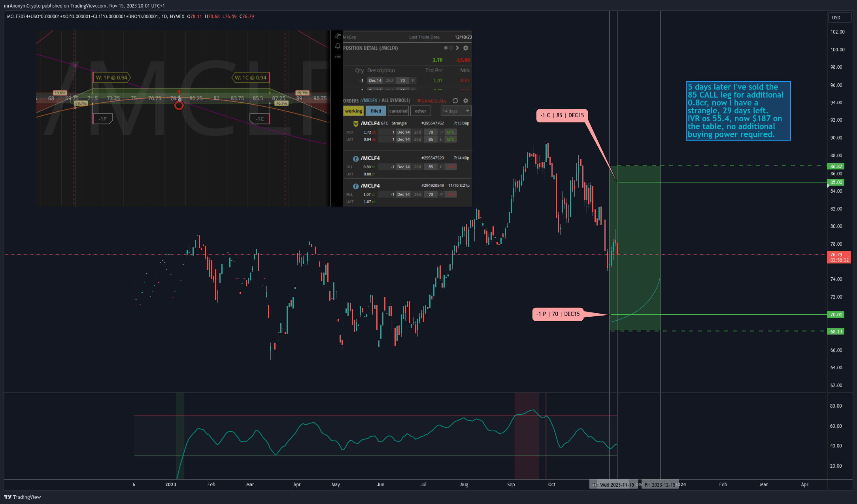The image size is (857, 504).
Task: Click the 'Description' column header
Action: pyautogui.click(x=381, y=71)
